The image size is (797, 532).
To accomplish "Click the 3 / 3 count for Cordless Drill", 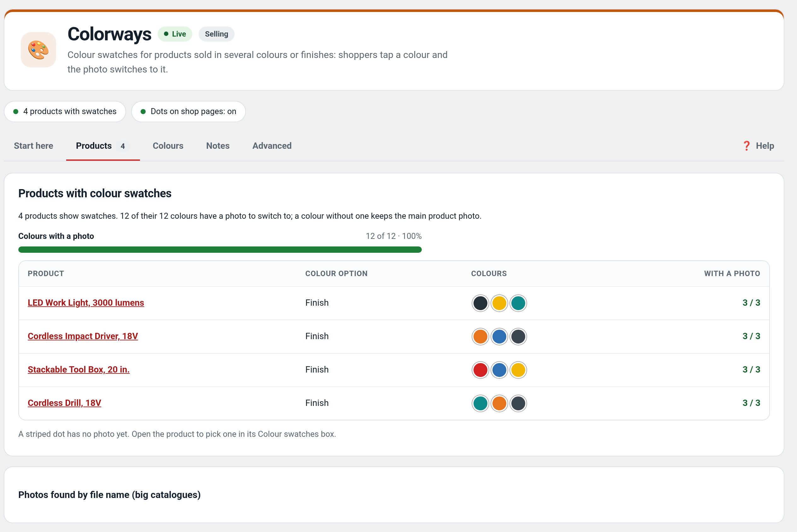I will point(751,403).
